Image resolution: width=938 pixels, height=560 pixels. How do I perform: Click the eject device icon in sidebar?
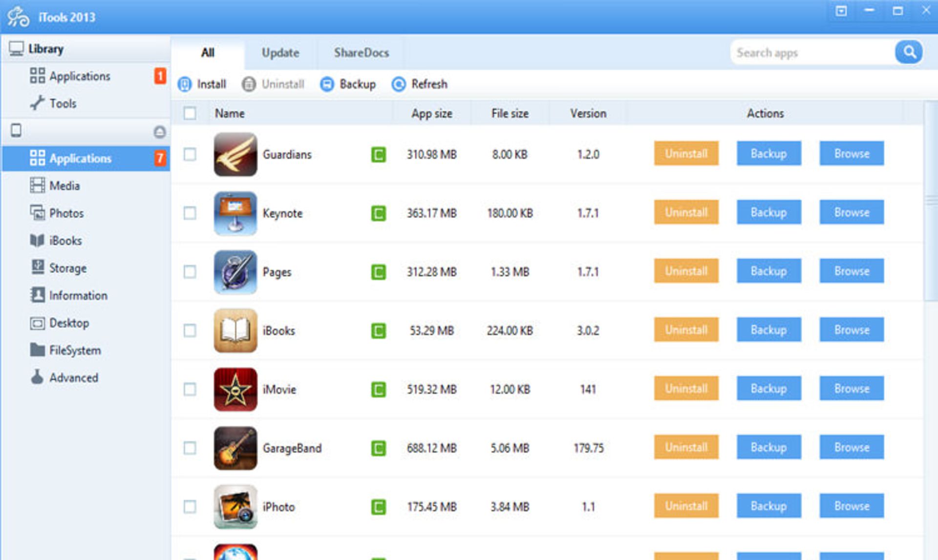point(159,131)
